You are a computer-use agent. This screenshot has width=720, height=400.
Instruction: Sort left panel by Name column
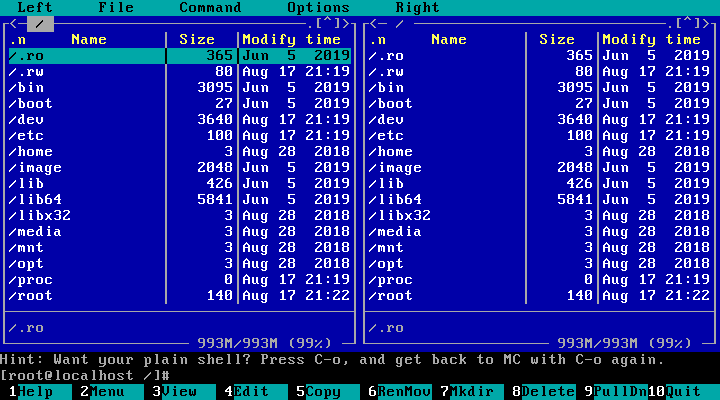click(89, 39)
